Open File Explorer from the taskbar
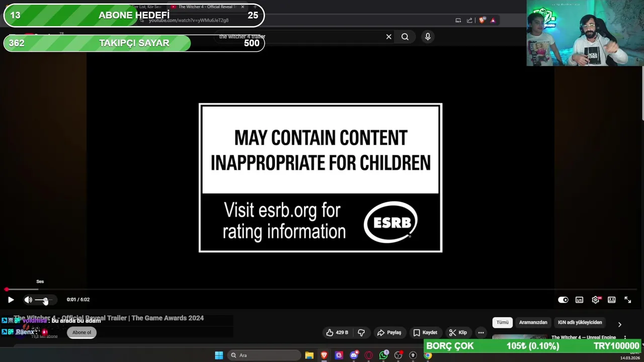 (309, 355)
